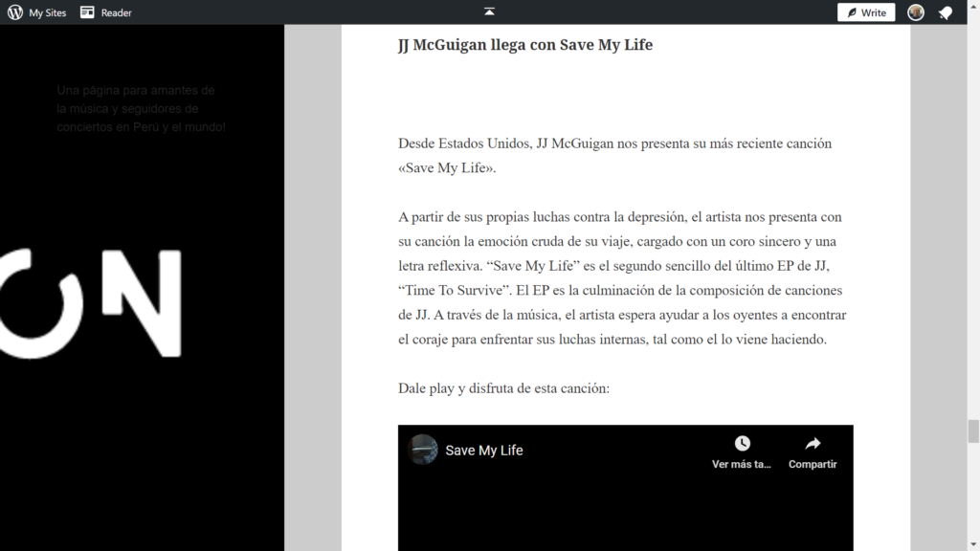Viewport: 980px width, 551px height.
Task: Click the scrollbar up arrow
Action: tap(973, 6)
